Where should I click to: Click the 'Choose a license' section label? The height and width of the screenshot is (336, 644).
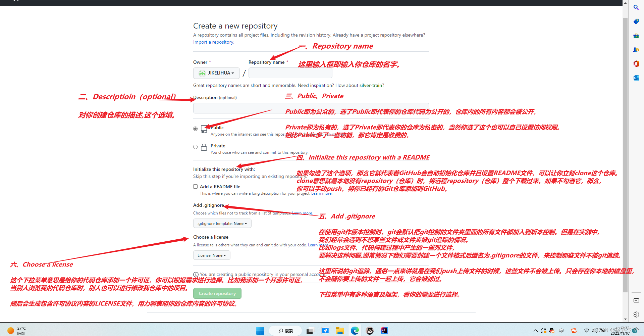click(x=211, y=237)
